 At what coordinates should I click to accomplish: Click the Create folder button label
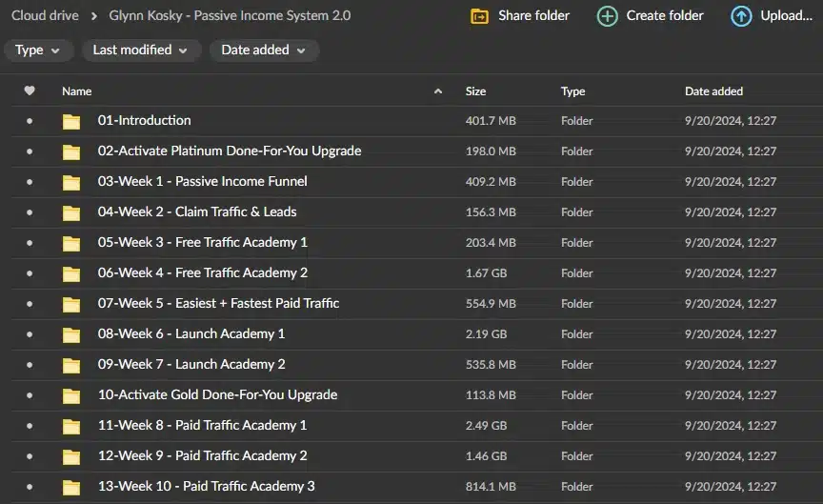pyautogui.click(x=665, y=16)
